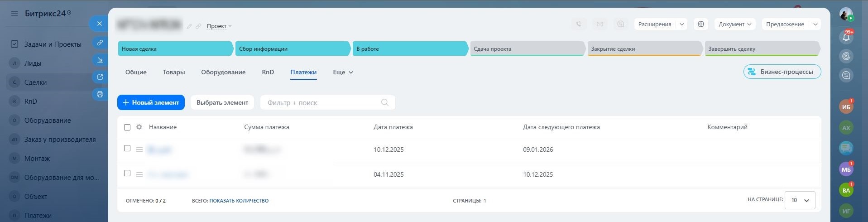Switch to the Товары tab

[x=174, y=72]
